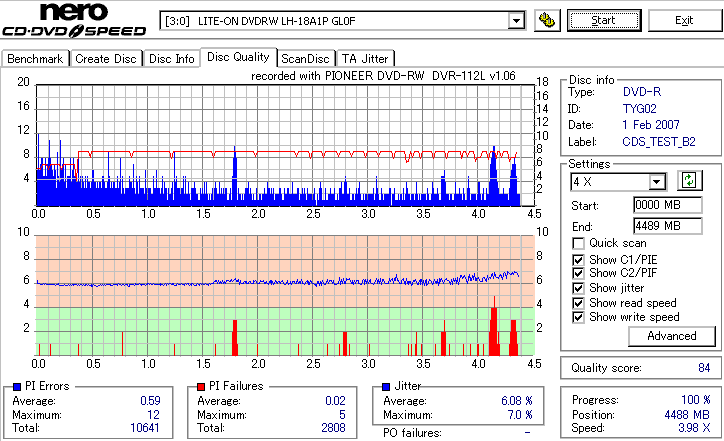Click PI Errors total value 10641
724x441 pixels.
coord(145,428)
